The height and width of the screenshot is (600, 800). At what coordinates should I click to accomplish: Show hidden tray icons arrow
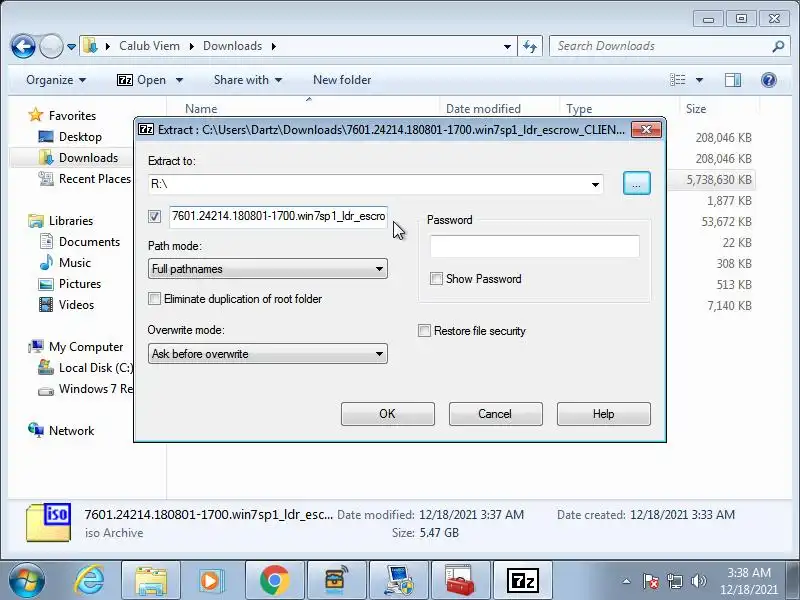[x=627, y=581]
